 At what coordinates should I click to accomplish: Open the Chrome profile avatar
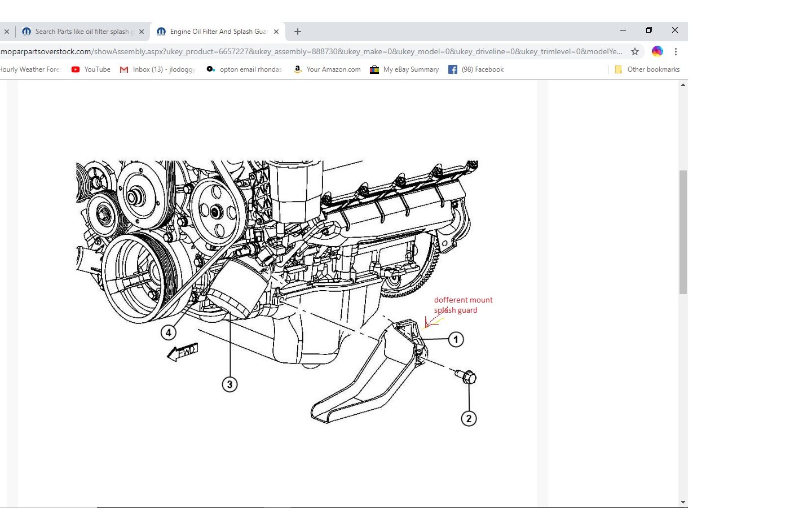click(657, 51)
